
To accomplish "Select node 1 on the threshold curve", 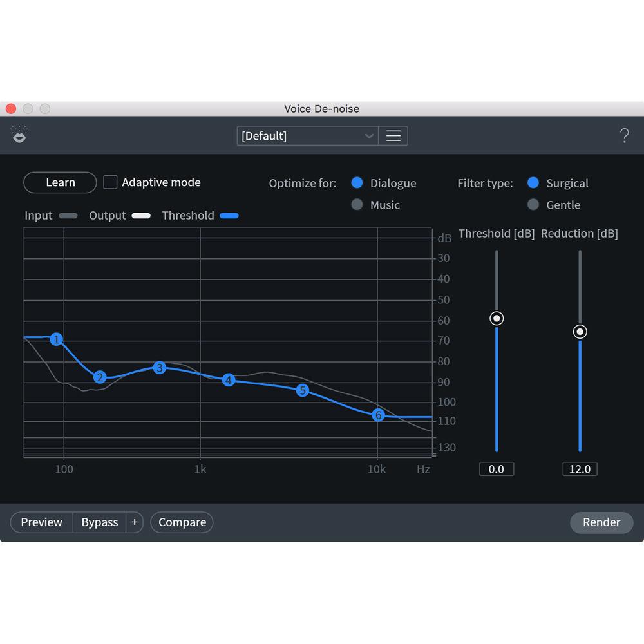I will [x=56, y=339].
